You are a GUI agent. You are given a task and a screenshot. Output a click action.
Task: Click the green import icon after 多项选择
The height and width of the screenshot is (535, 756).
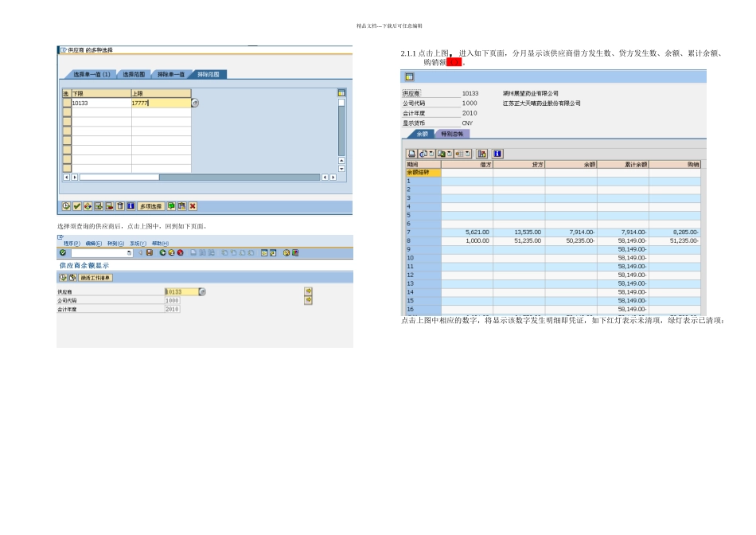(x=171, y=206)
